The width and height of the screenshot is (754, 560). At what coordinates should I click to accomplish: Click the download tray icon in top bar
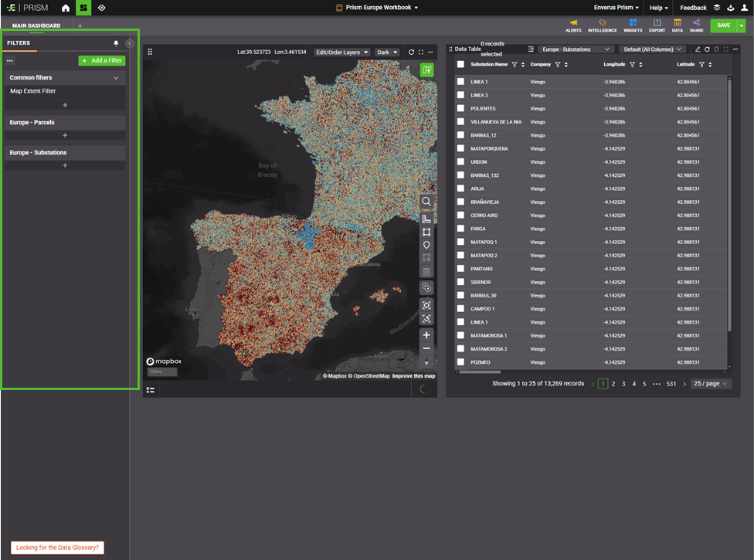731,8
